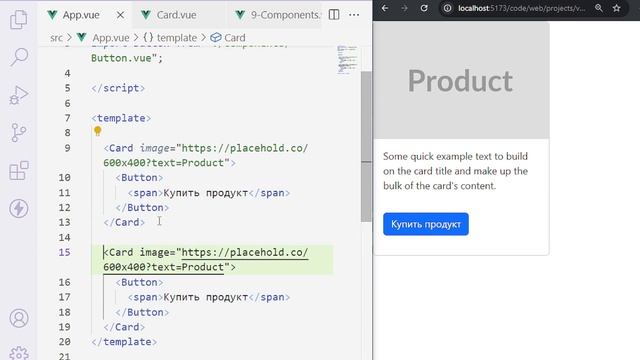Open the Search panel icon

pos(19,57)
